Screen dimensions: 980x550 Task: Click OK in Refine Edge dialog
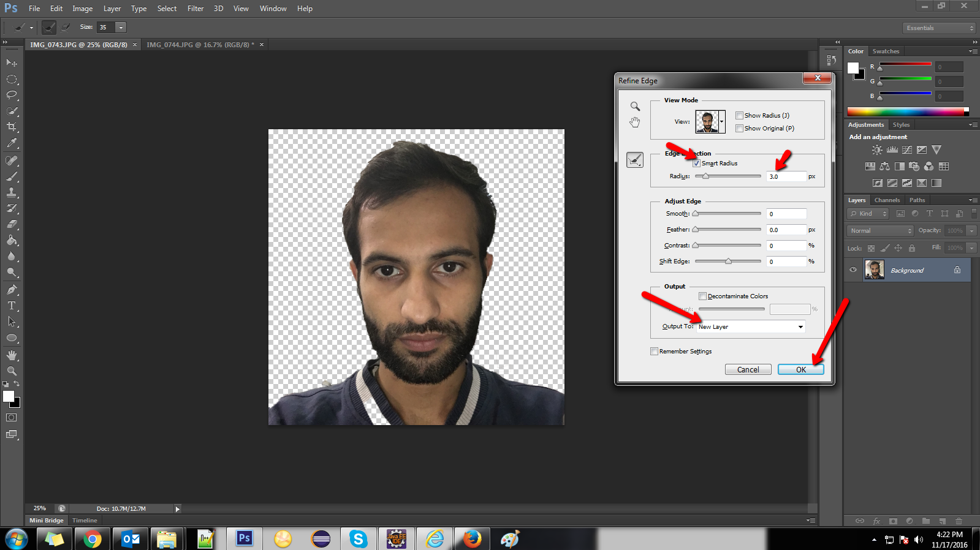801,369
